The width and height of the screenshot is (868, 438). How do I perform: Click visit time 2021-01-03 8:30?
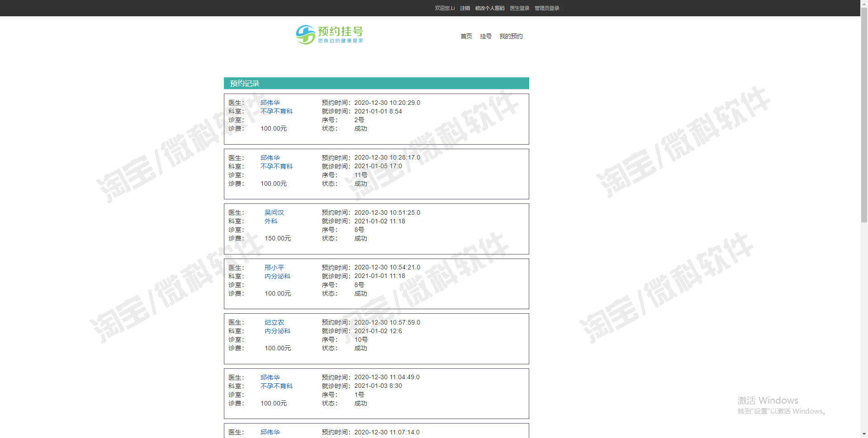(378, 386)
